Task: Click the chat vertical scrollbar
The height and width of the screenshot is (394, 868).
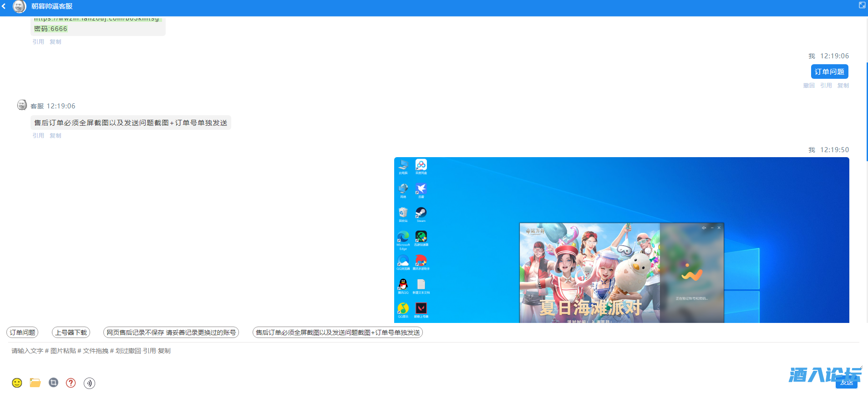Action: (867, 112)
